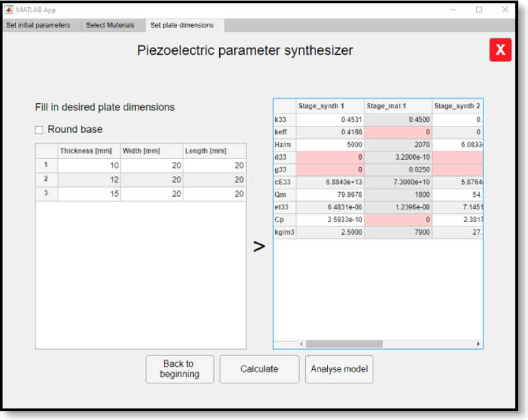The width and height of the screenshot is (528, 420).
Task: Open the Select Materials tab
Action: coord(110,25)
